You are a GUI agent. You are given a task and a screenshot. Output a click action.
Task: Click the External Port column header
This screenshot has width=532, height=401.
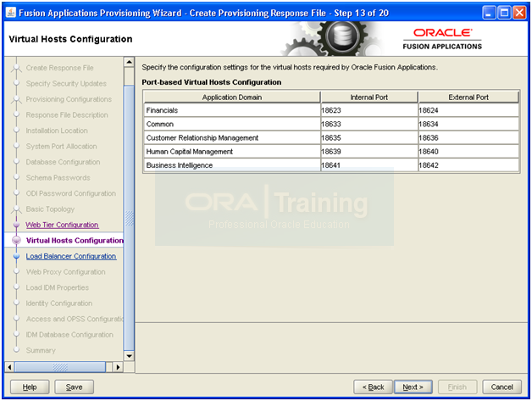tap(468, 97)
